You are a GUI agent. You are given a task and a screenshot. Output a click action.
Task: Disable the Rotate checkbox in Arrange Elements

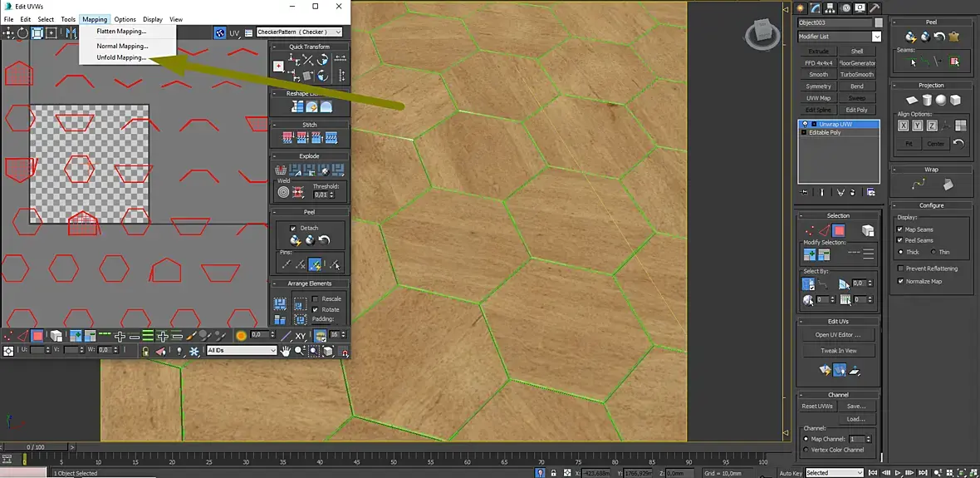[315, 309]
